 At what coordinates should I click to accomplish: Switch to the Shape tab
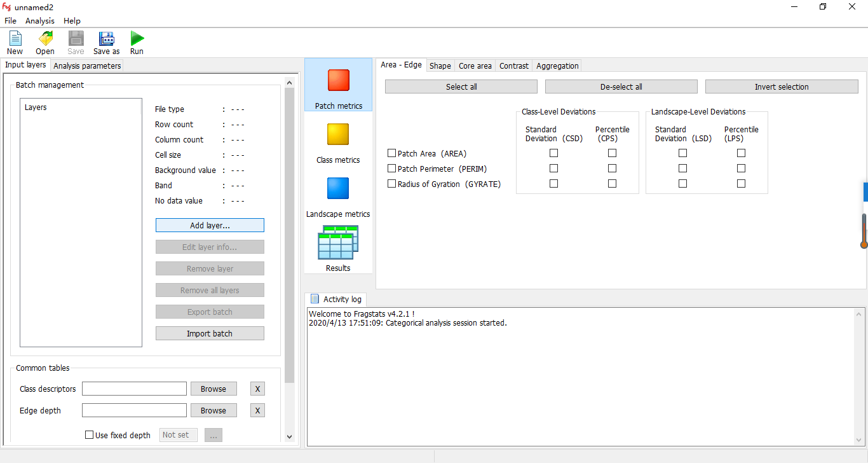pos(440,66)
